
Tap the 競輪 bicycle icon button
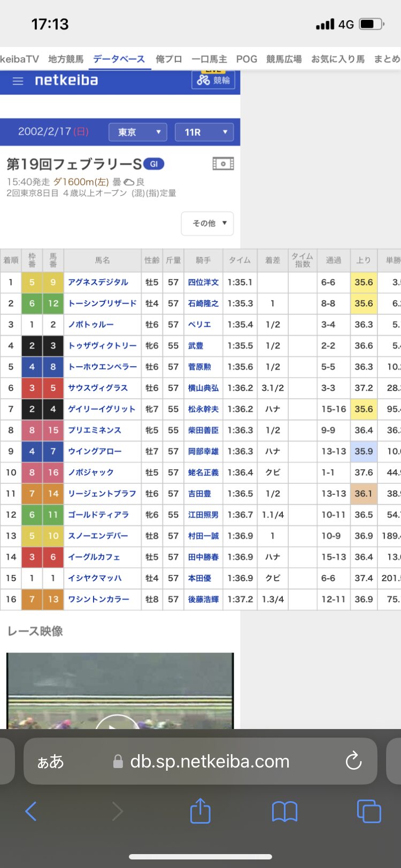click(213, 80)
